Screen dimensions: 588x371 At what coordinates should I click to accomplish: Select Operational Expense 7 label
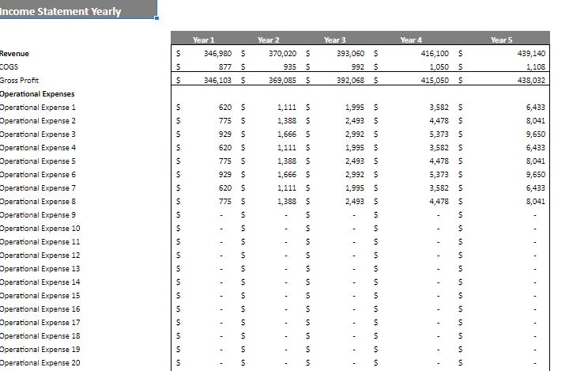click(x=37, y=188)
